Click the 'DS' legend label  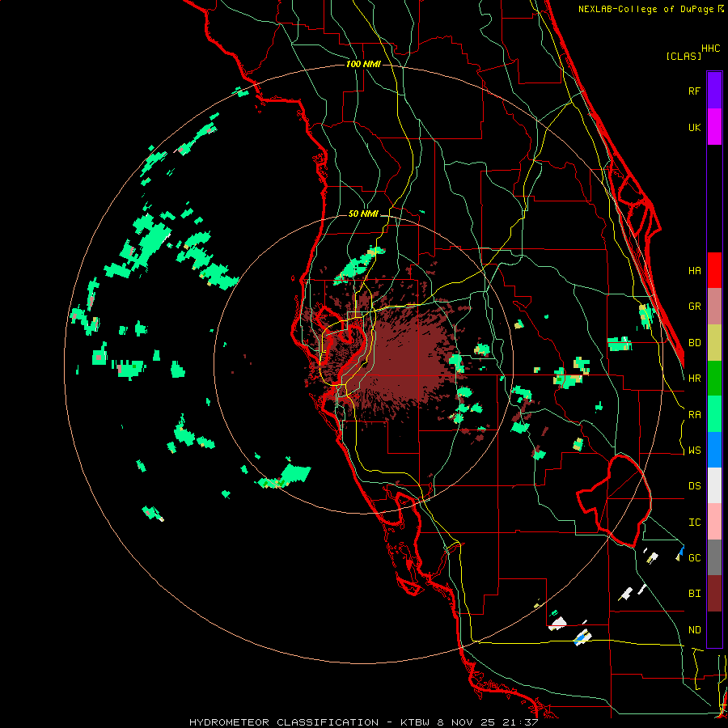pos(694,486)
